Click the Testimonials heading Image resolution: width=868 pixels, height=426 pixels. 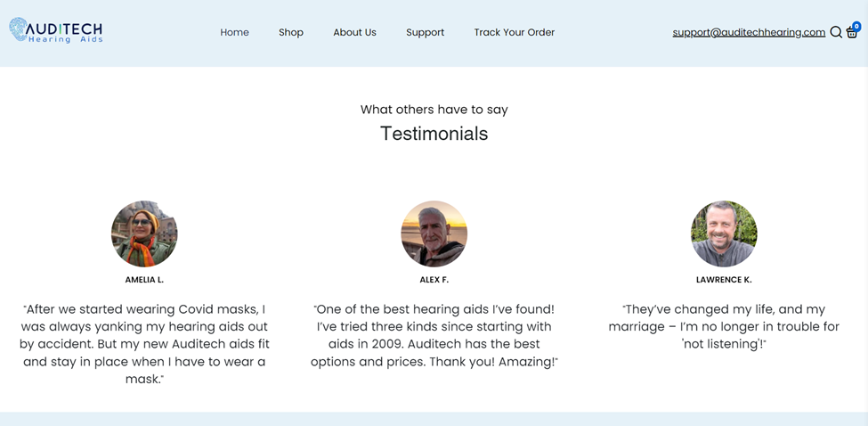(434, 134)
